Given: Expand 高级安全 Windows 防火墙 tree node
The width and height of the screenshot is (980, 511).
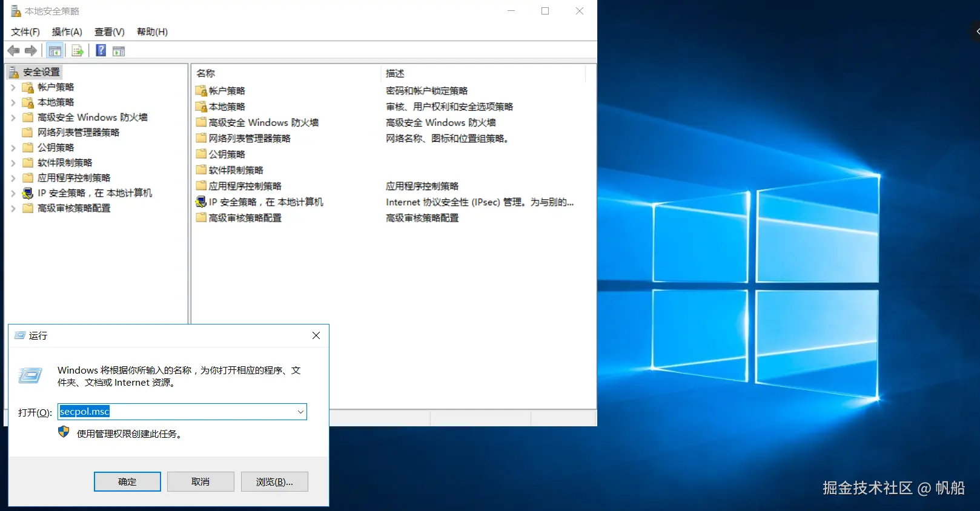Looking at the screenshot, I should coord(13,117).
